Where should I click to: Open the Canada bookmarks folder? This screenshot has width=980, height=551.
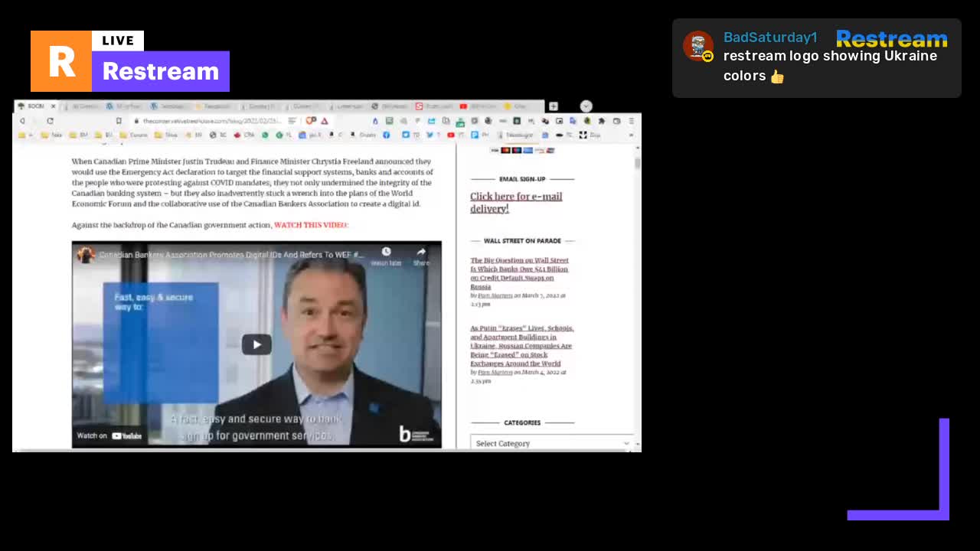point(135,135)
